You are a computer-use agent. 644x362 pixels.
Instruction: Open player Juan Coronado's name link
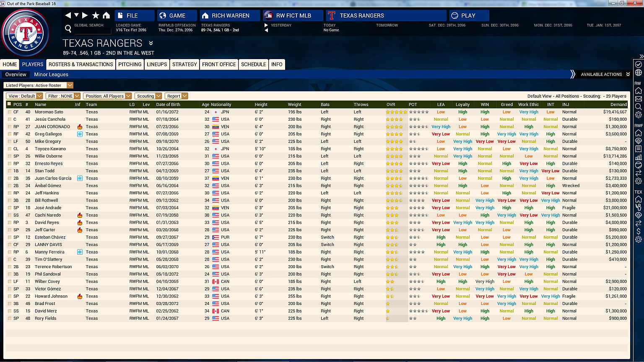(52, 127)
